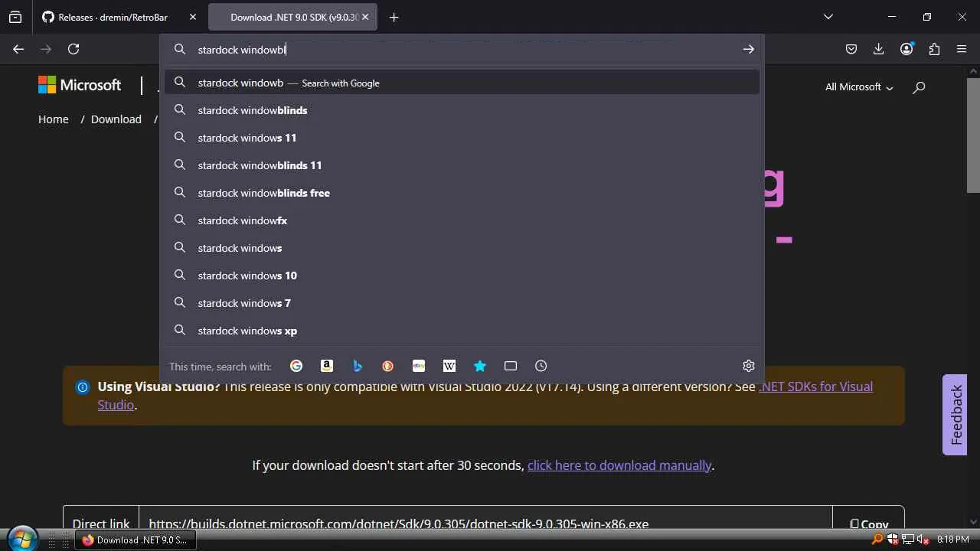Screen dimensions: 980x551
Task: Open the Pocket save button
Action: [851, 49]
